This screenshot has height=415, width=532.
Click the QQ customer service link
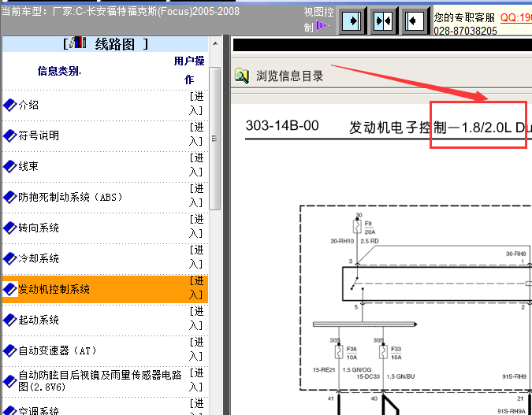[516, 17]
